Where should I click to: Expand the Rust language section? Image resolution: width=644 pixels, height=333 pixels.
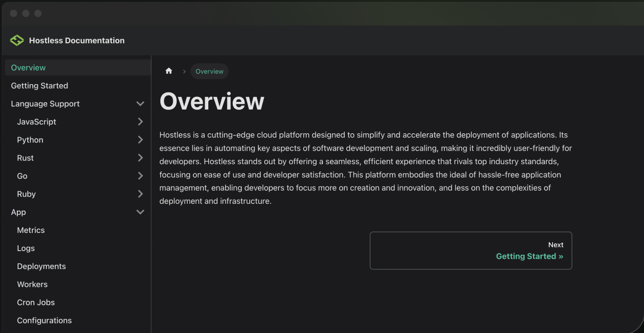141,158
